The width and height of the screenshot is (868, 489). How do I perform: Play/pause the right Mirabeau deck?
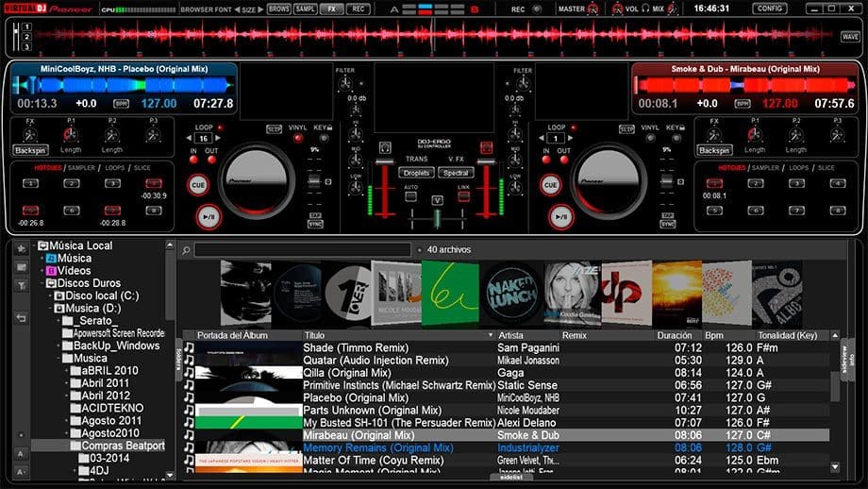pos(560,217)
